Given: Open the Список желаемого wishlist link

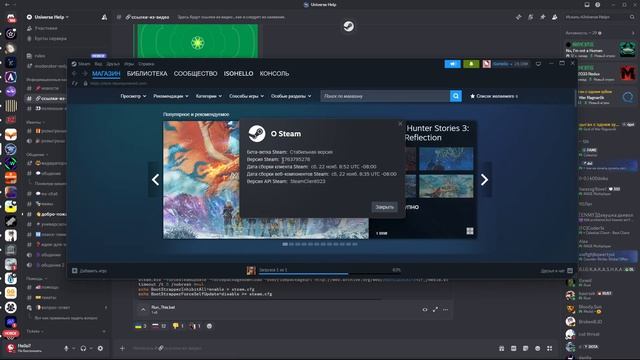Looking at the screenshot, I should 494,96.
